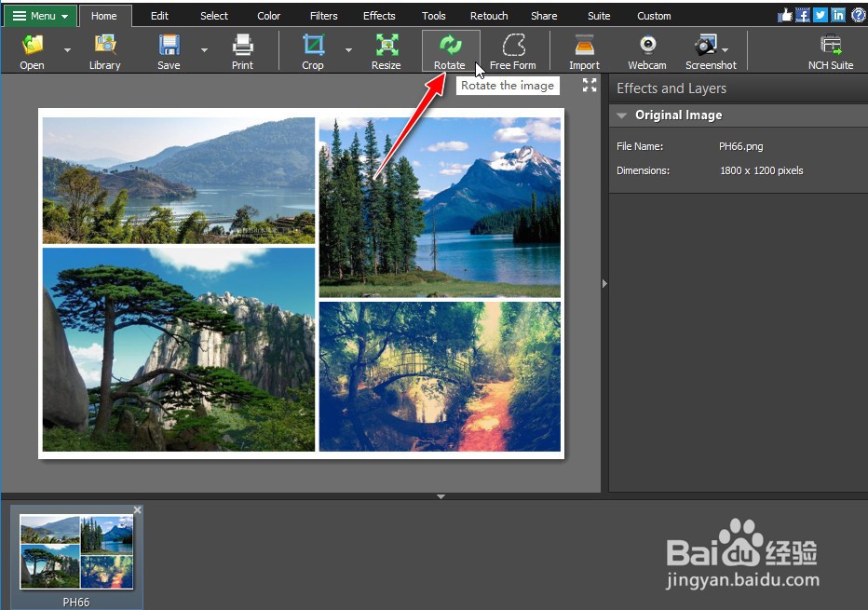Collapse the Original Image section
The height and width of the screenshot is (610, 868).
pos(621,115)
